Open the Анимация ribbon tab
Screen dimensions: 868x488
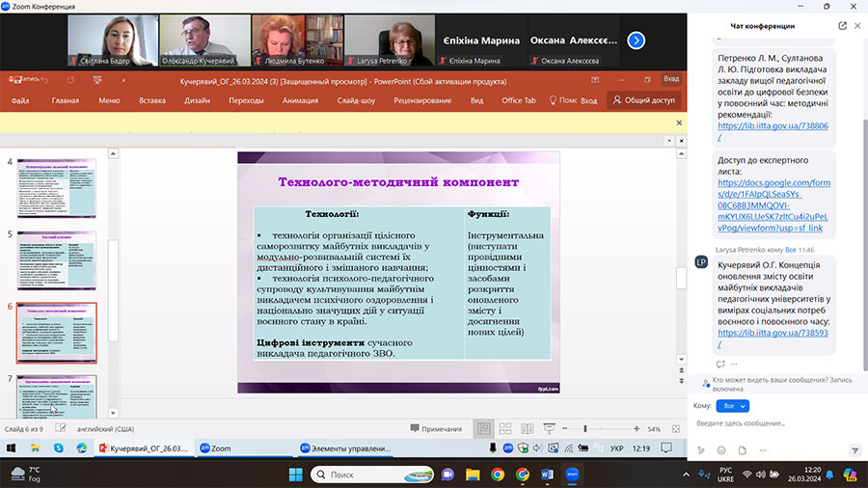(300, 99)
